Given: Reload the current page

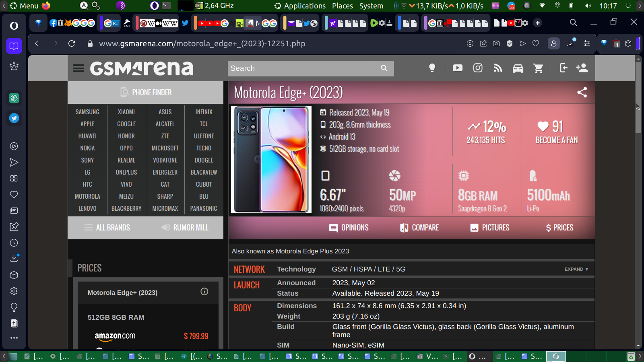Looking at the screenshot, I should tap(72, 43).
